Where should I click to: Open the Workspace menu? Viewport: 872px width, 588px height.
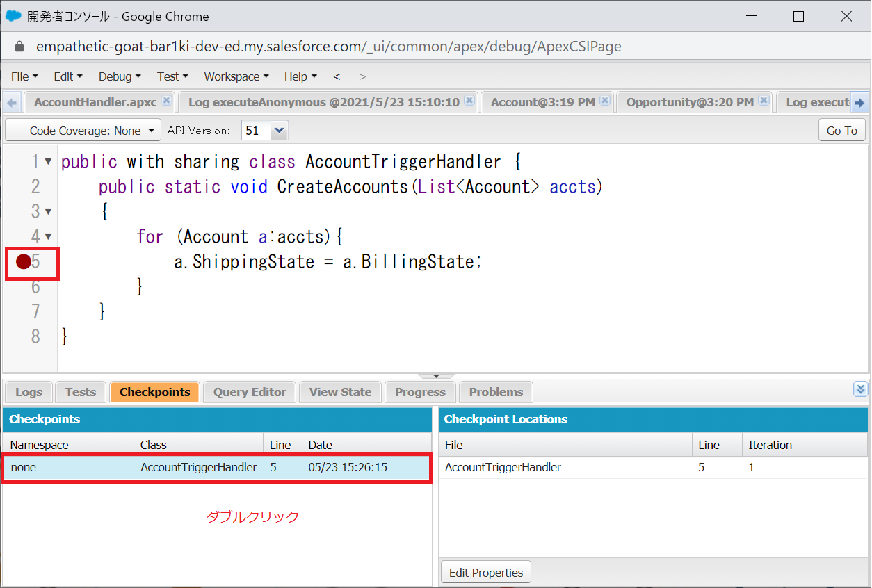coord(236,76)
